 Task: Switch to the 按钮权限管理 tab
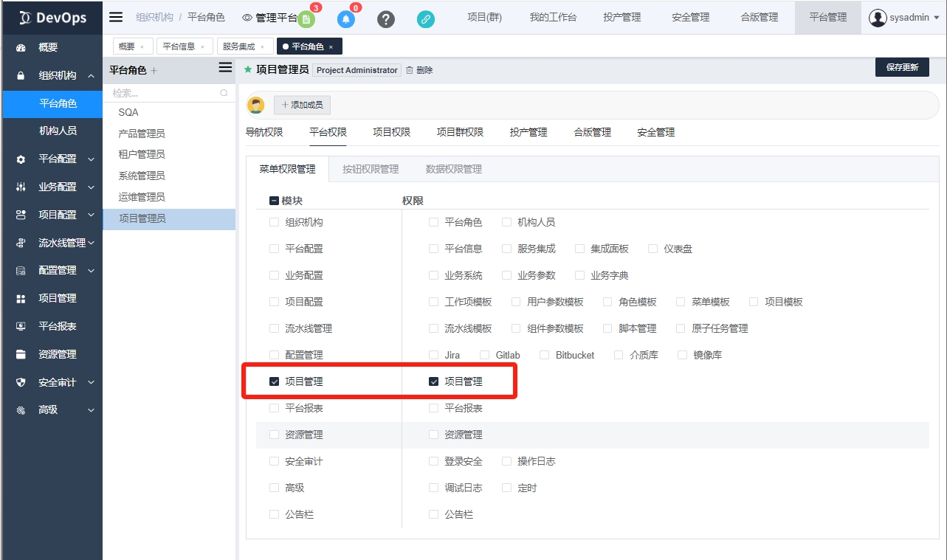(x=371, y=169)
